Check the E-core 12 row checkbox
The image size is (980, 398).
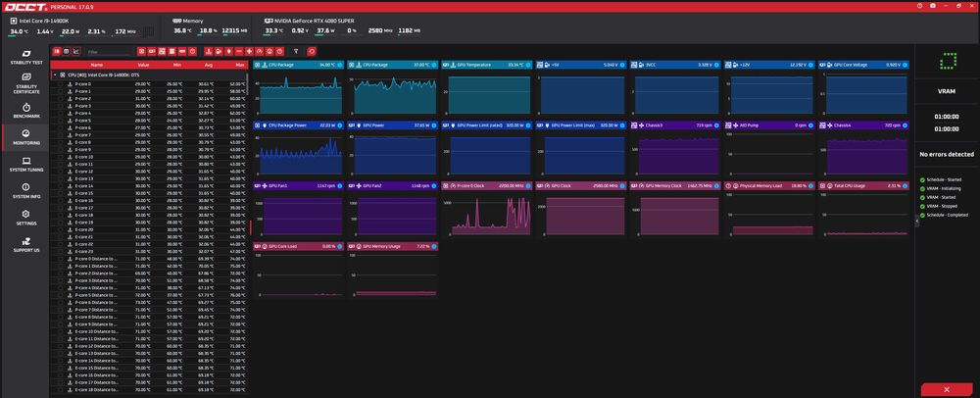pos(61,172)
